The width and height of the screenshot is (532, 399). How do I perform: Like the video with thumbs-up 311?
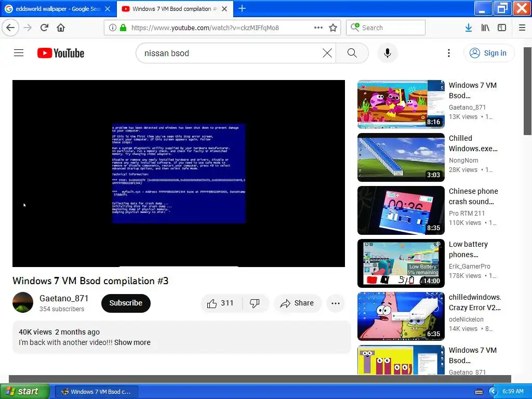[x=221, y=303]
